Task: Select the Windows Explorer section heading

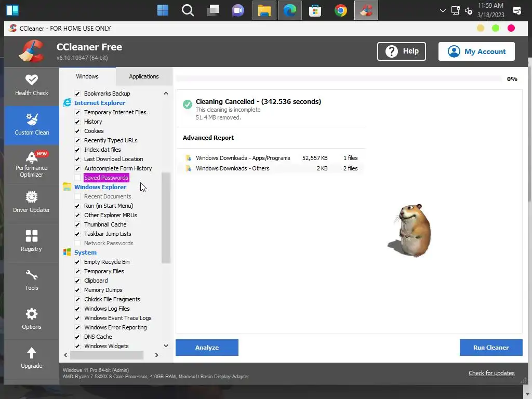Action: coord(100,187)
